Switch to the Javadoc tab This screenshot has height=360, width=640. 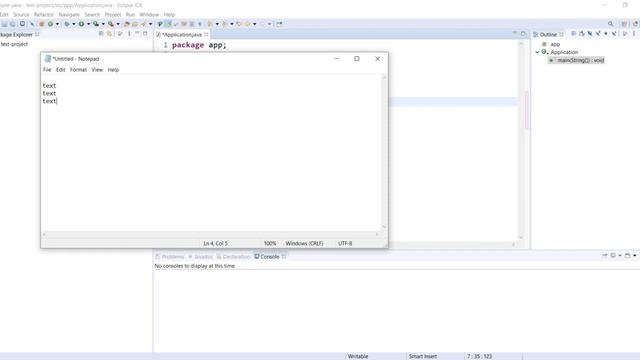click(x=200, y=257)
